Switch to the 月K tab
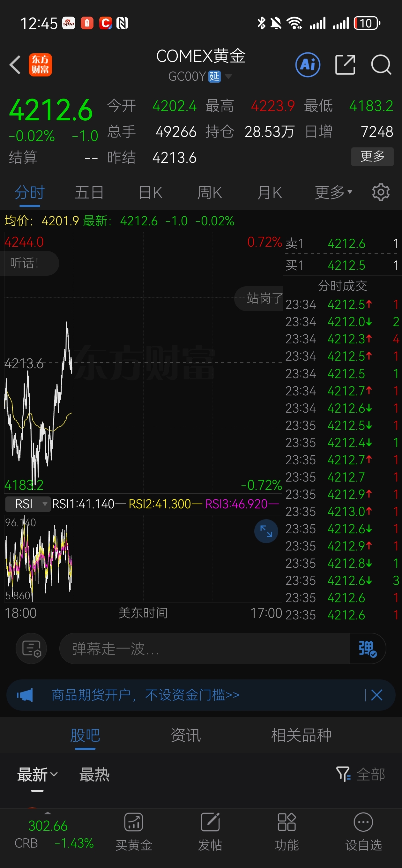 (270, 192)
